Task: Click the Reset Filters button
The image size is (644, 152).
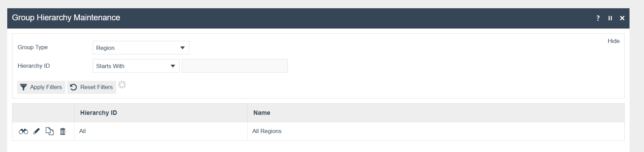Action: [x=92, y=87]
